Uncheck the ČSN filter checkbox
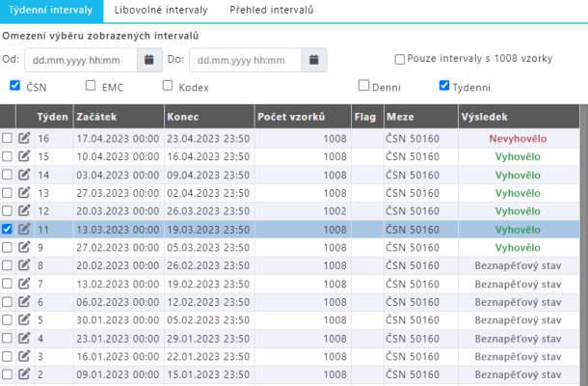Viewport: 588px width, 386px height. (x=14, y=86)
